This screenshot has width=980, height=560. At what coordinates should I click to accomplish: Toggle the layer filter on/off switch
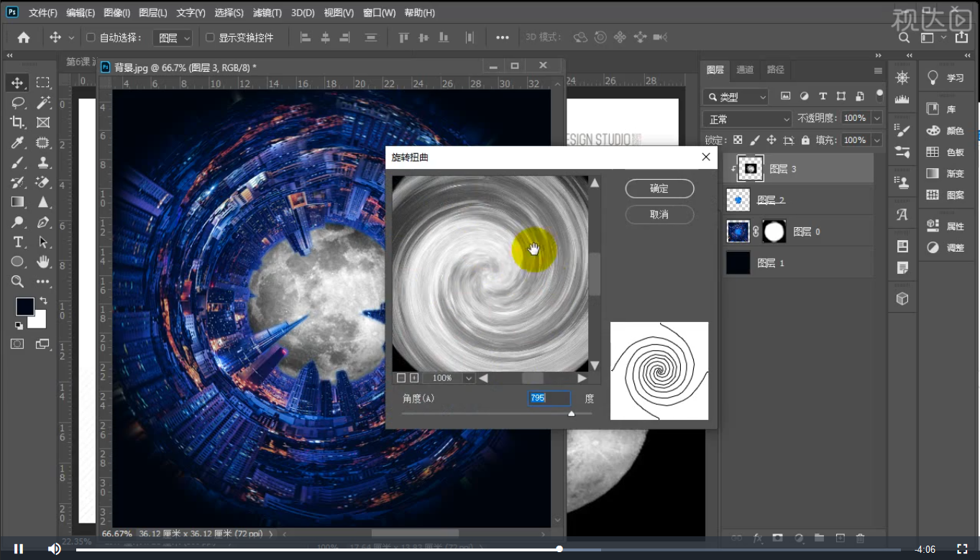pyautogui.click(x=879, y=94)
